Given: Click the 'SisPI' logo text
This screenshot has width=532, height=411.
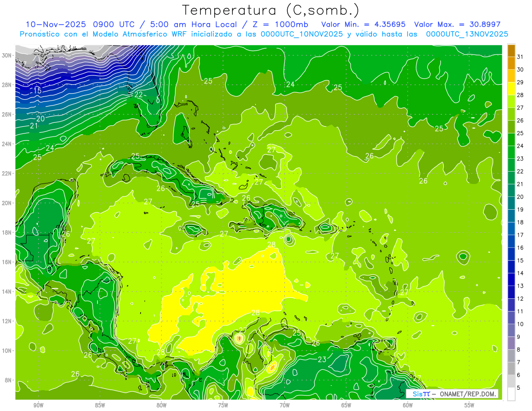Looking at the screenshot, I should [421, 394].
